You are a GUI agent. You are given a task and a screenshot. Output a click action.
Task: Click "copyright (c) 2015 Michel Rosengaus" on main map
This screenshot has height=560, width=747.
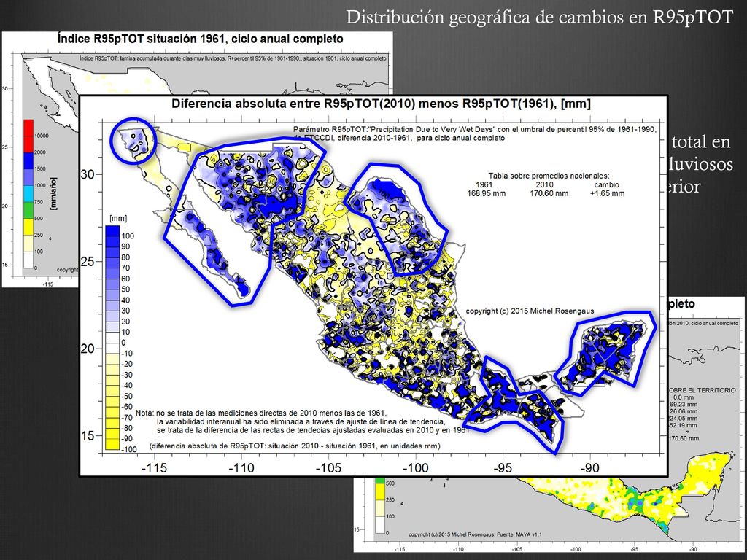coord(530,311)
